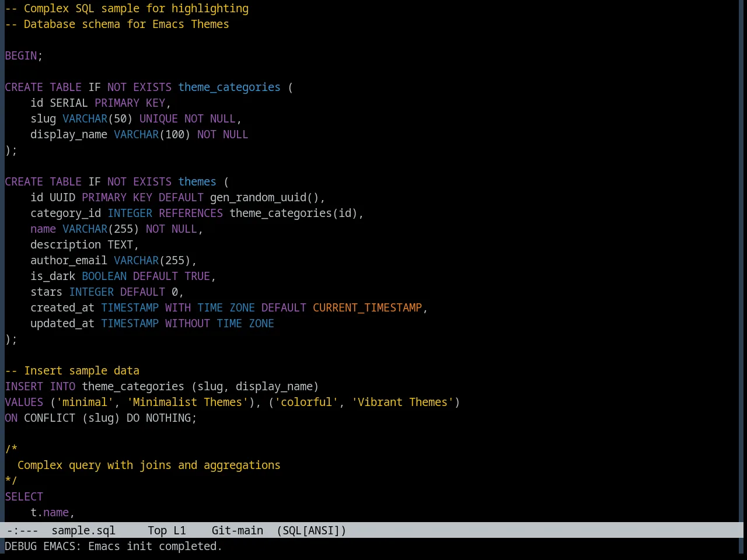This screenshot has height=560, width=747.
Task: Click the 'DEBUG EMACS: Emacs init completed.' echo message
Action: coord(113,546)
